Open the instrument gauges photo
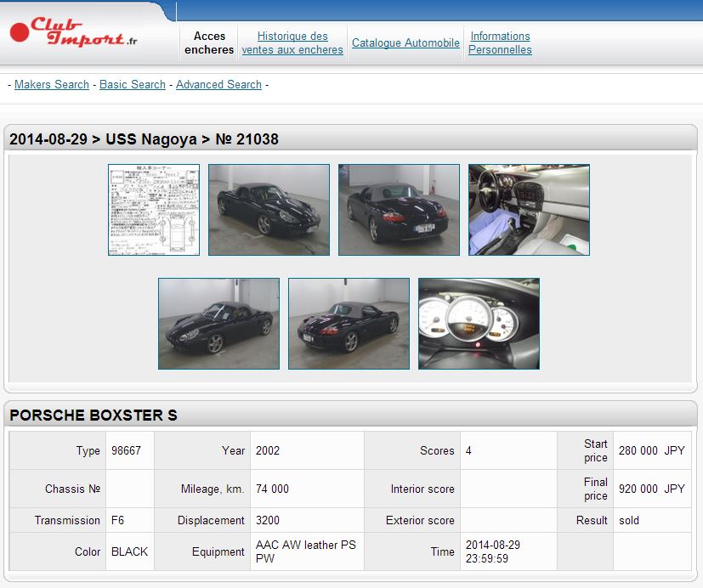 click(479, 324)
